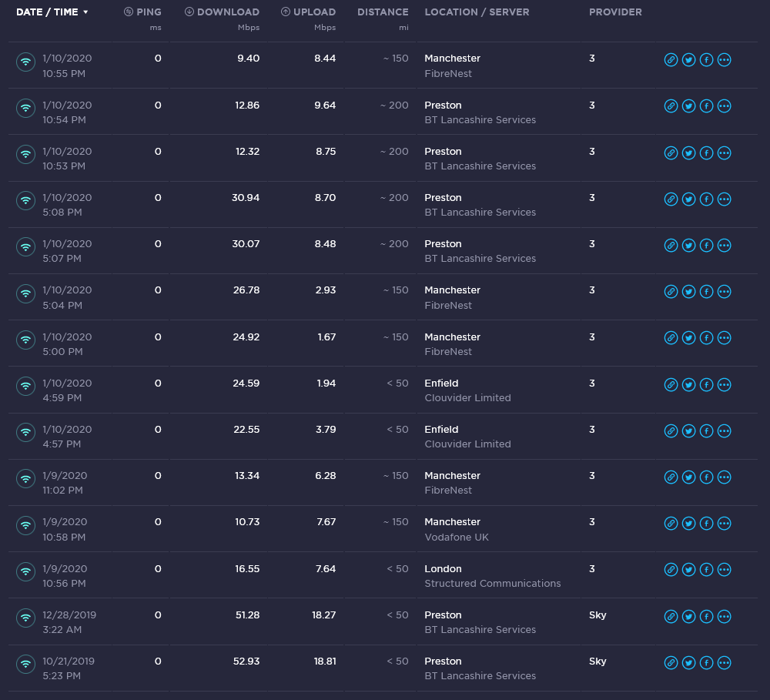770x700 pixels.
Task: Copy link for the 10:54 PM Preston result
Action: tap(671, 106)
